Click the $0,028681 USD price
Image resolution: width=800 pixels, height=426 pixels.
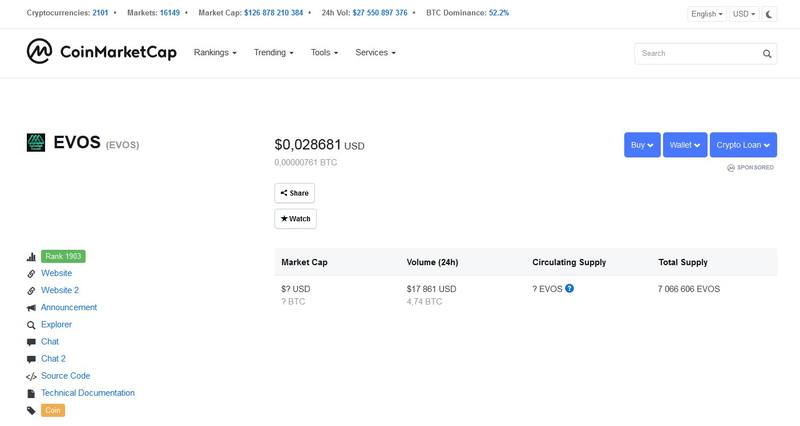319,145
